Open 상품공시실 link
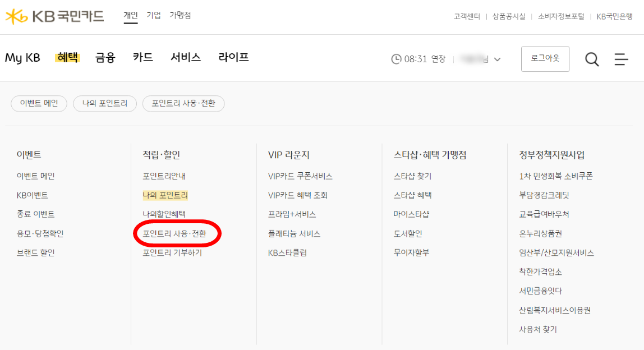Viewport: 644px width, 350px height. click(509, 16)
